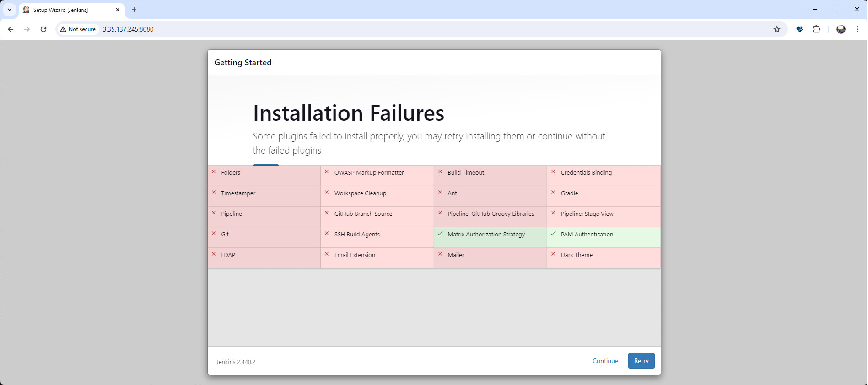Click the GitHub Branch Source text
Image resolution: width=868 pixels, height=385 pixels.
click(363, 214)
